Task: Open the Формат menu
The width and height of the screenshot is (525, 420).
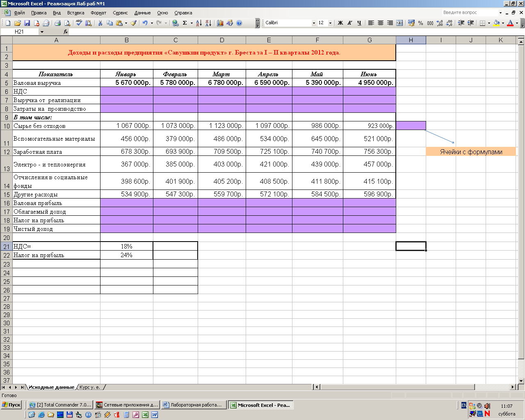Action: tap(98, 13)
